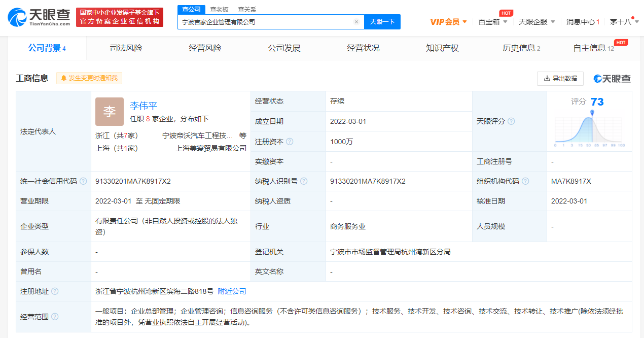
Task: Click help icon beside 注册资本
Action: point(290,142)
